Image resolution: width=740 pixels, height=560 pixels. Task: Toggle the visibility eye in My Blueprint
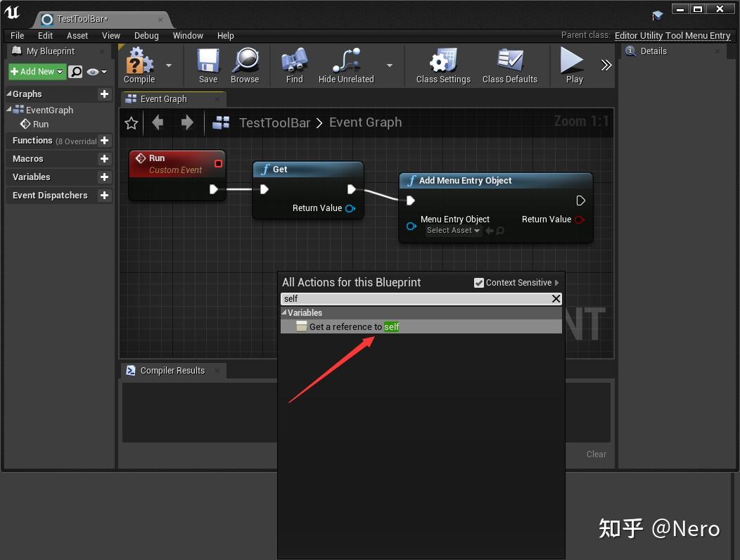[92, 71]
